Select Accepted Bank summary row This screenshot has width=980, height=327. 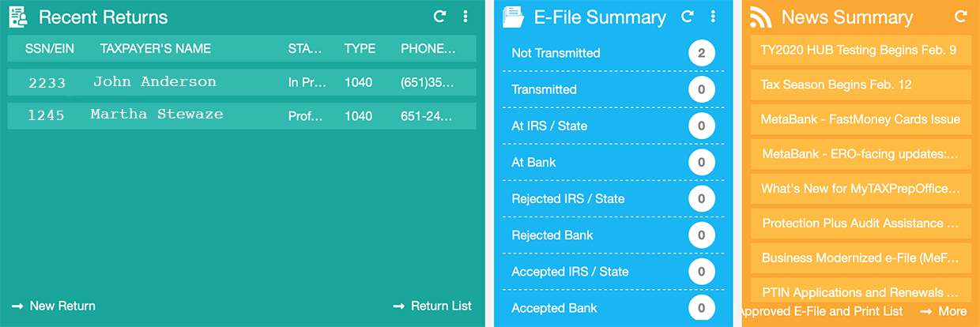(613, 308)
